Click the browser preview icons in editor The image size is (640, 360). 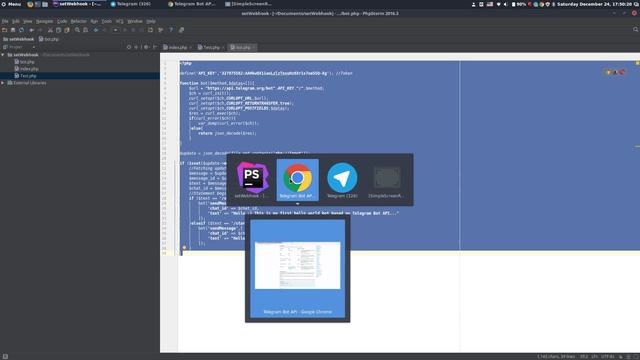pos(616,72)
